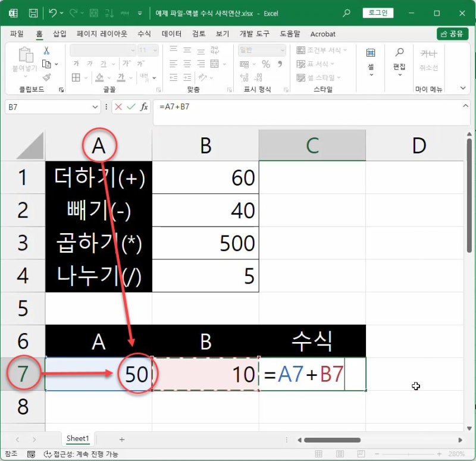The width and height of the screenshot is (476, 461).
Task: Click the 로그인 button
Action: 378,13
